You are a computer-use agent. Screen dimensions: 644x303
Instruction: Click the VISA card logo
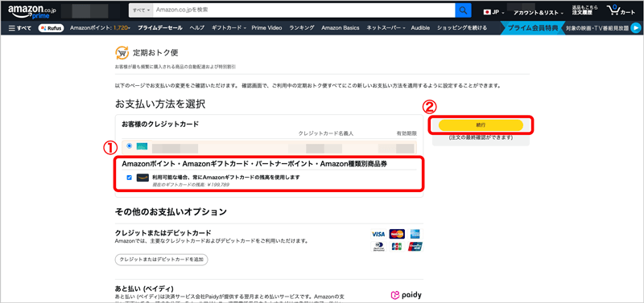click(x=378, y=234)
